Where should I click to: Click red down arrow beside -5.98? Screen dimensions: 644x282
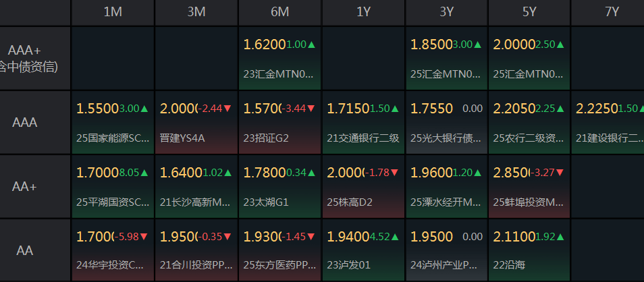(144, 237)
